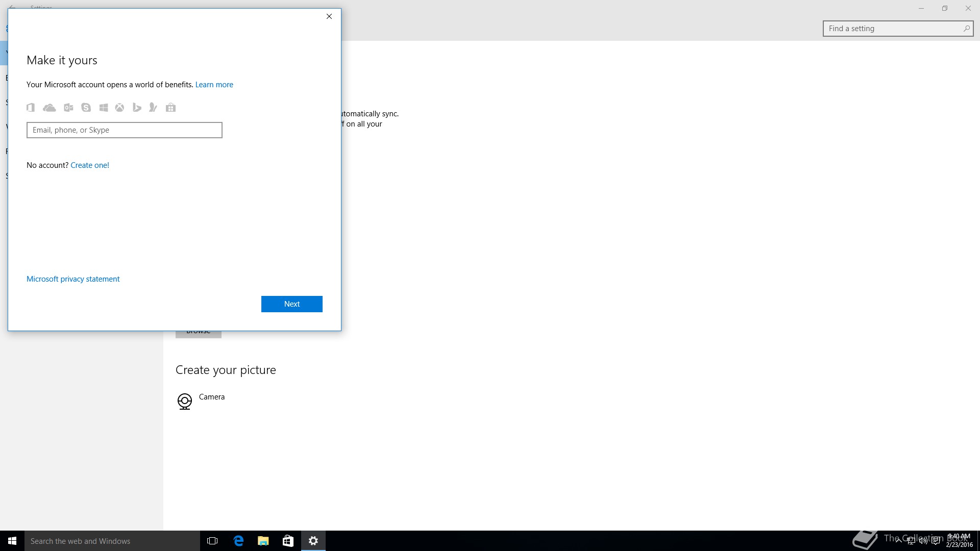Viewport: 980px width, 551px height.
Task: Open the Microsoft privacy statement
Action: [x=73, y=279]
